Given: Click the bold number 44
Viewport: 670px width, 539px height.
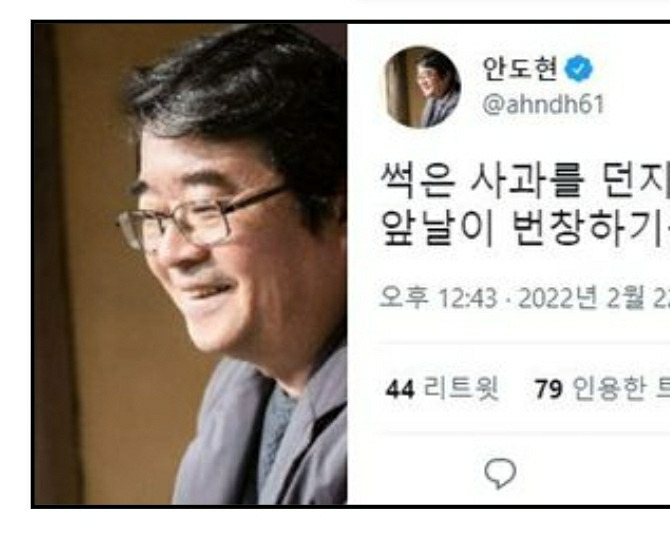Looking at the screenshot, I should (x=400, y=389).
